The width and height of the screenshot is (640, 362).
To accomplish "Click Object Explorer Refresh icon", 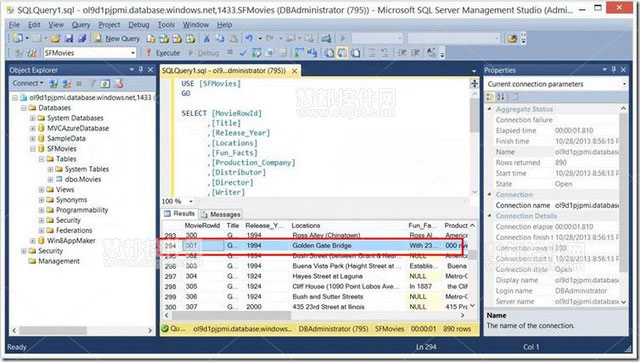I will point(105,84).
